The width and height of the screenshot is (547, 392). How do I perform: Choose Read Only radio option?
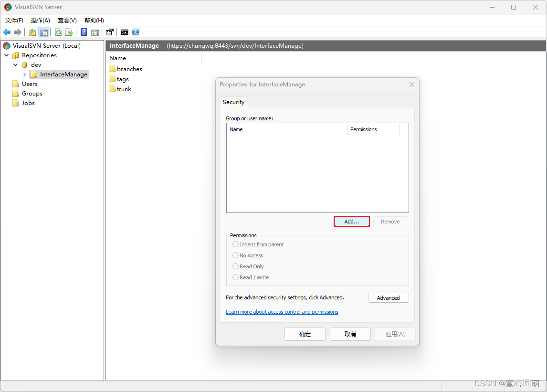pyautogui.click(x=248, y=266)
